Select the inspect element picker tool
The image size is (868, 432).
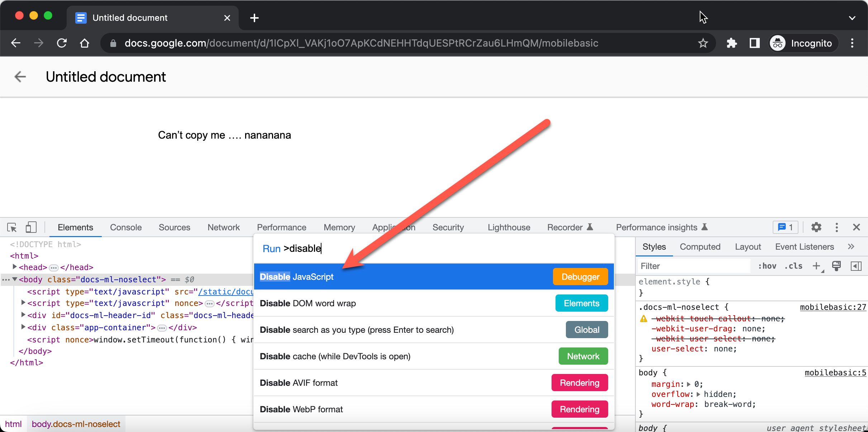11,227
